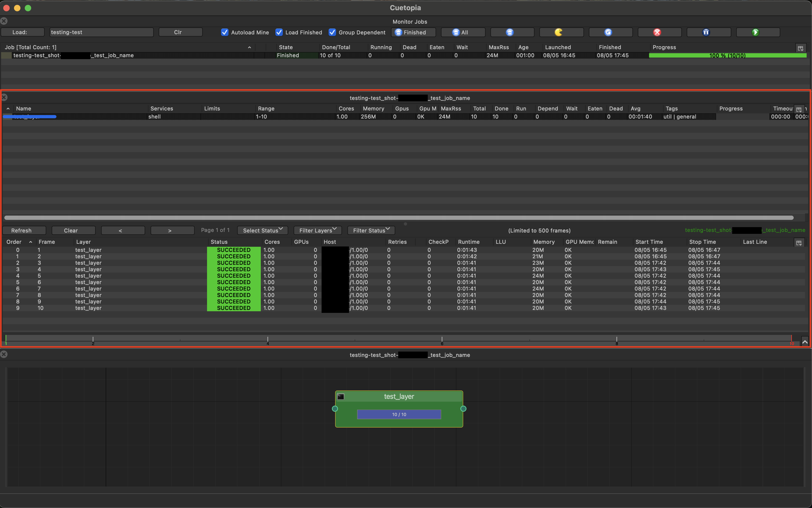Open the Filter Status dropdown
This screenshot has height=508, width=812.
(x=371, y=231)
